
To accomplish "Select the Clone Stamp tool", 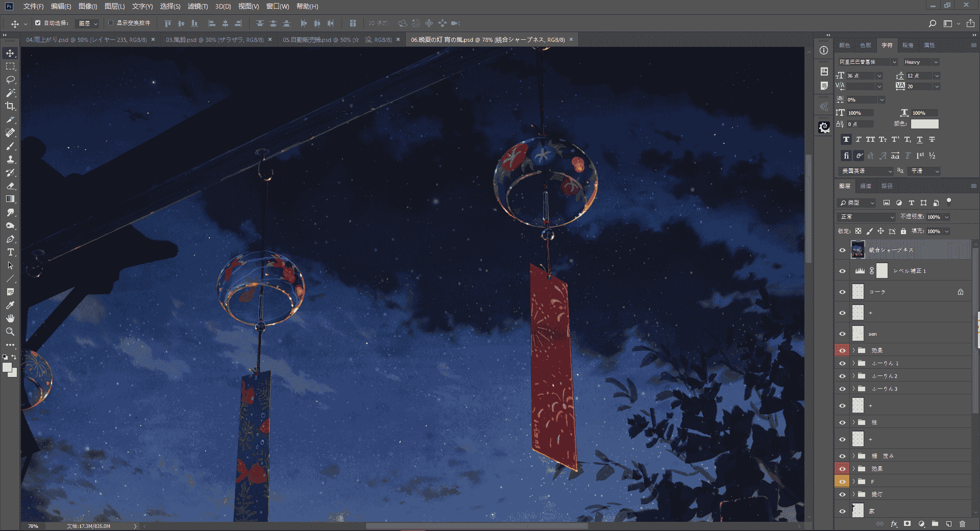I will pyautogui.click(x=10, y=159).
